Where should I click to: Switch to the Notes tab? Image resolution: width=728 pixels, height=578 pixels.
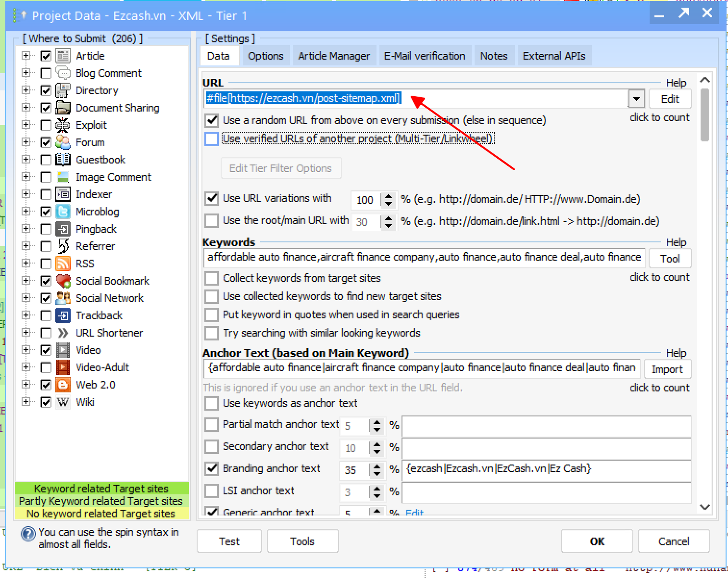(x=494, y=56)
